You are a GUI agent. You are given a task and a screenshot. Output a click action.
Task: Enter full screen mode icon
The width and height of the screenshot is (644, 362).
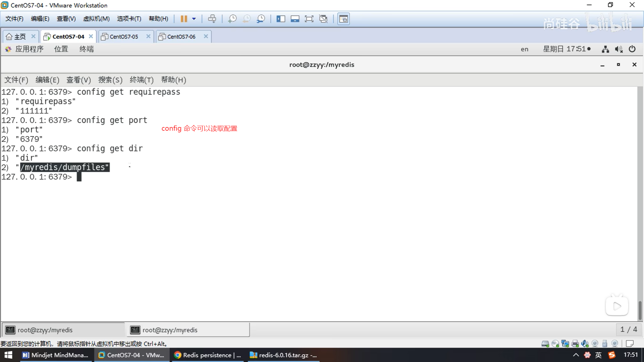pyautogui.click(x=309, y=19)
